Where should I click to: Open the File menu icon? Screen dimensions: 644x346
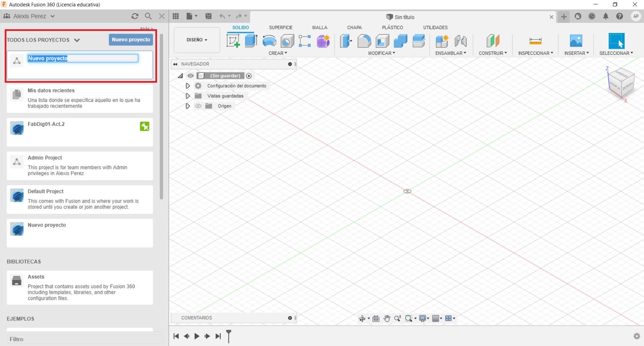192,16
